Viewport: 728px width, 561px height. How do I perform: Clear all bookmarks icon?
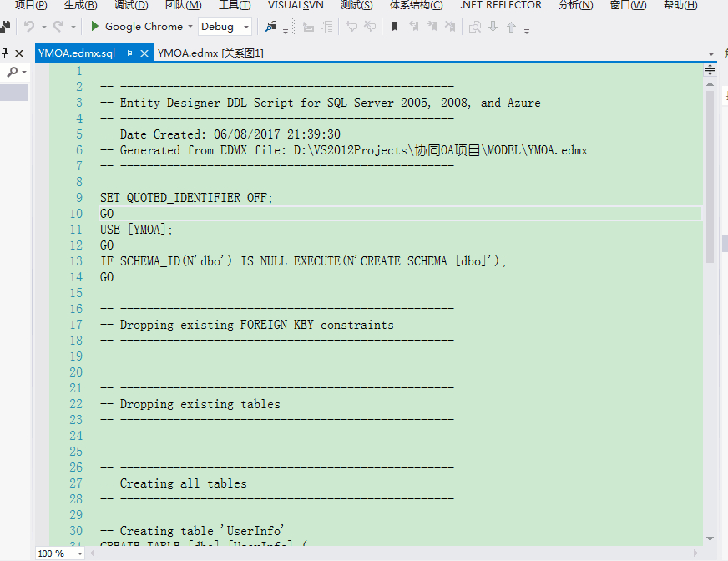(x=450, y=27)
